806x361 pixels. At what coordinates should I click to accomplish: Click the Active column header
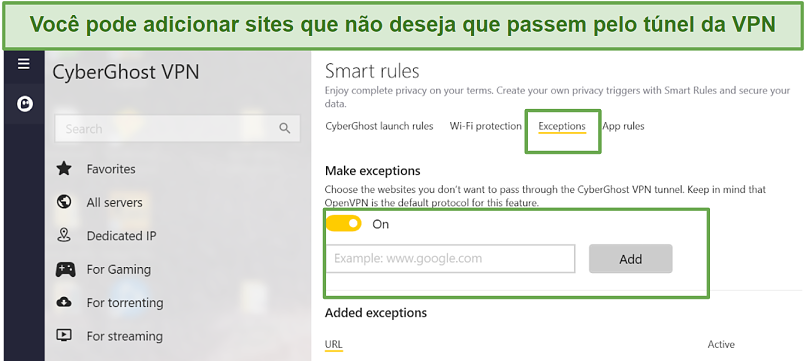pyautogui.click(x=721, y=345)
